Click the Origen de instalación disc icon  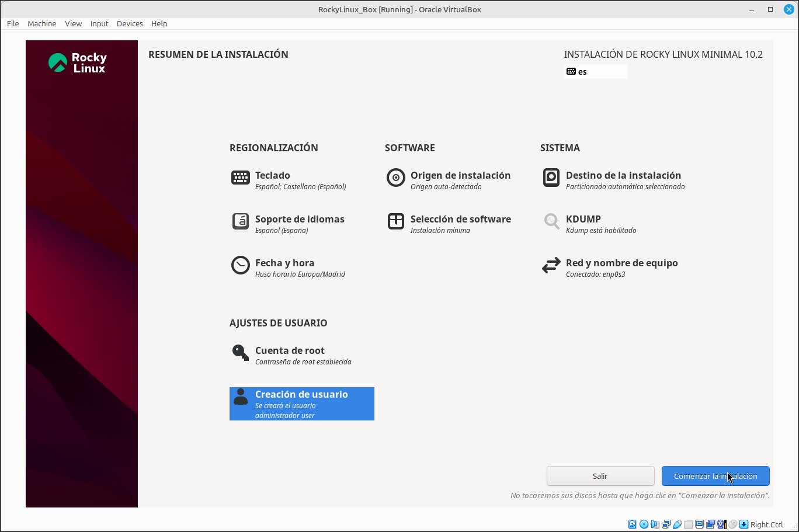point(396,178)
